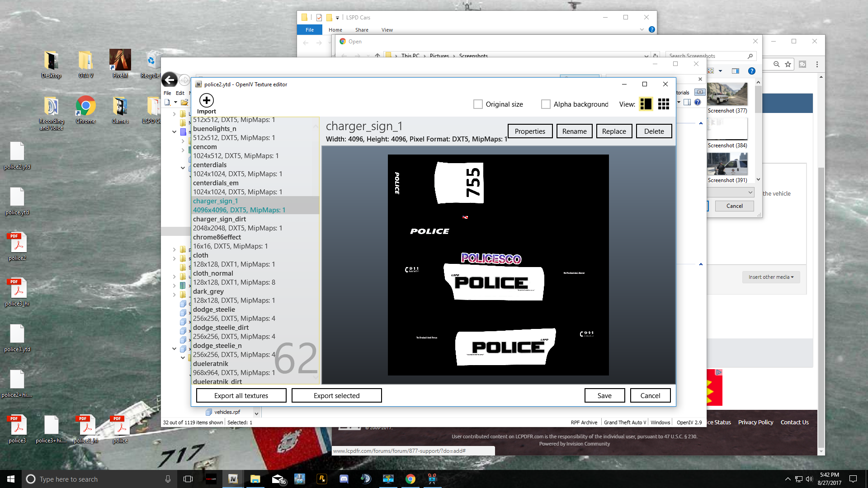Click the Replace texture button
Image resolution: width=868 pixels, height=488 pixels.
[x=613, y=131]
